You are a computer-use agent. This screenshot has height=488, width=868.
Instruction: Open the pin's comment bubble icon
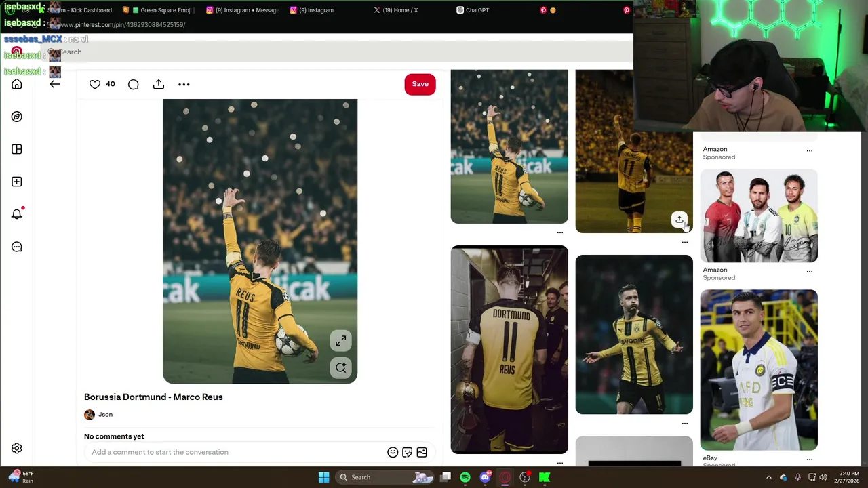(134, 84)
